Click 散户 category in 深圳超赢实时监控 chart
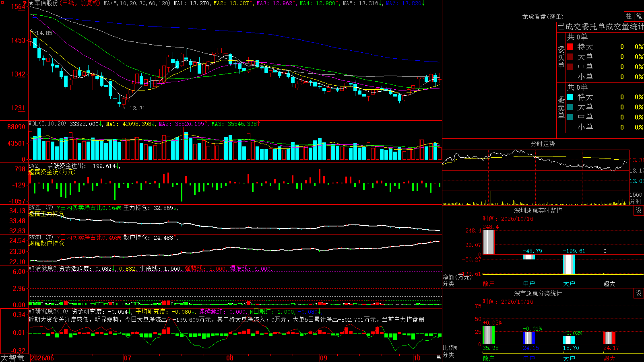The image size is (644, 362). click(x=489, y=284)
